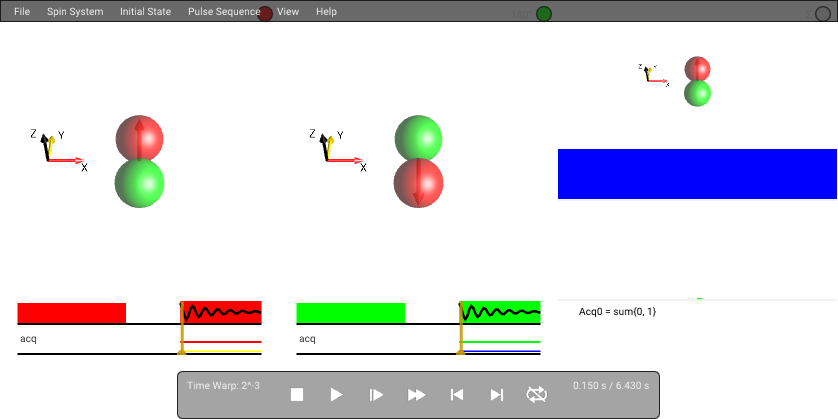Click the green sphere in middle view

click(418, 138)
